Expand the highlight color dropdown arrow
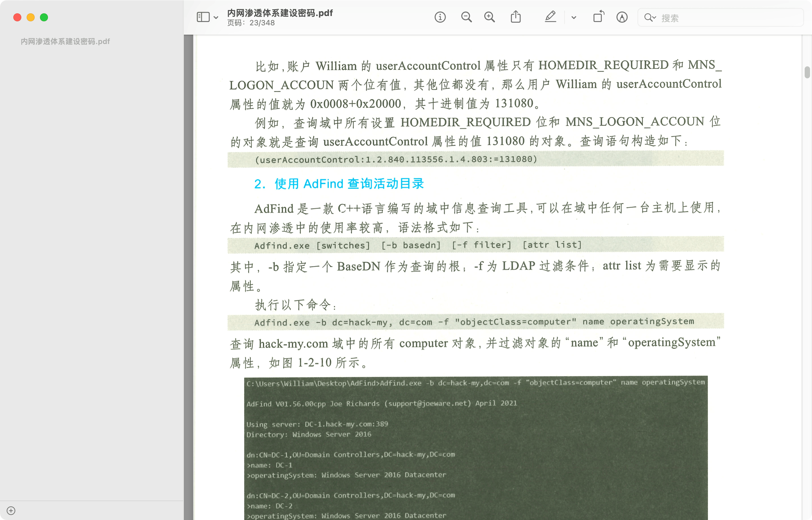This screenshot has height=520, width=812. tap(574, 18)
